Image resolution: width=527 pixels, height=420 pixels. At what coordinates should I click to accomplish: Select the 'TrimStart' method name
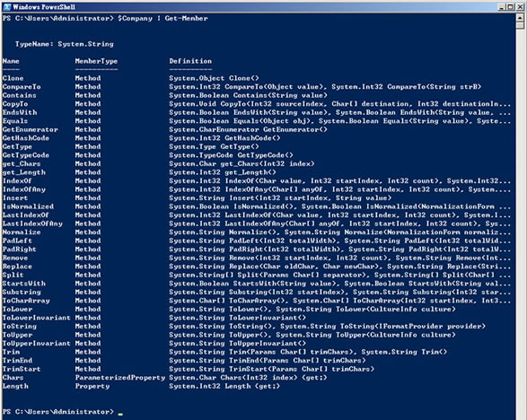(x=22, y=369)
